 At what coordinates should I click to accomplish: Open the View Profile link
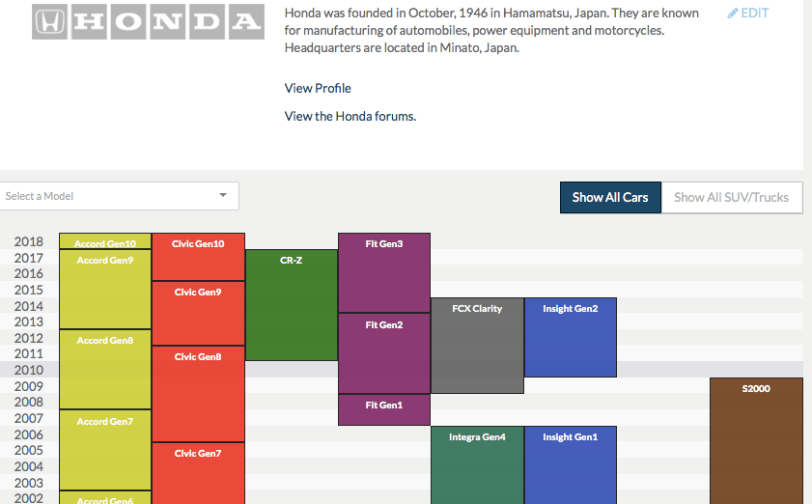[318, 88]
